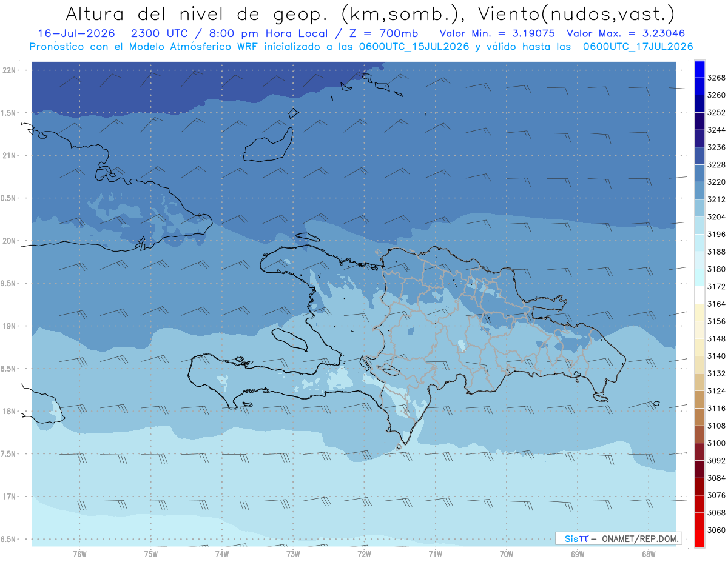The width and height of the screenshot is (728, 562).
Task: Click the '9.5N' latitude tick label
Action: 8,284
